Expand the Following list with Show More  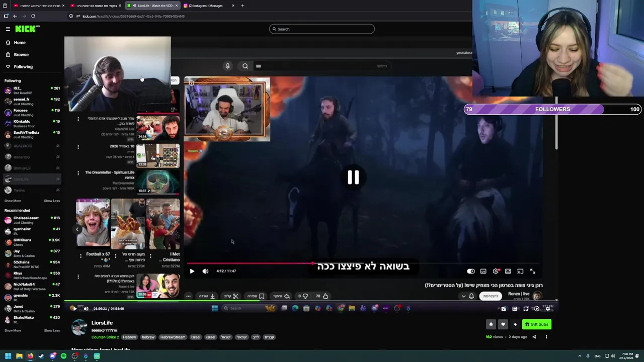click(x=13, y=201)
